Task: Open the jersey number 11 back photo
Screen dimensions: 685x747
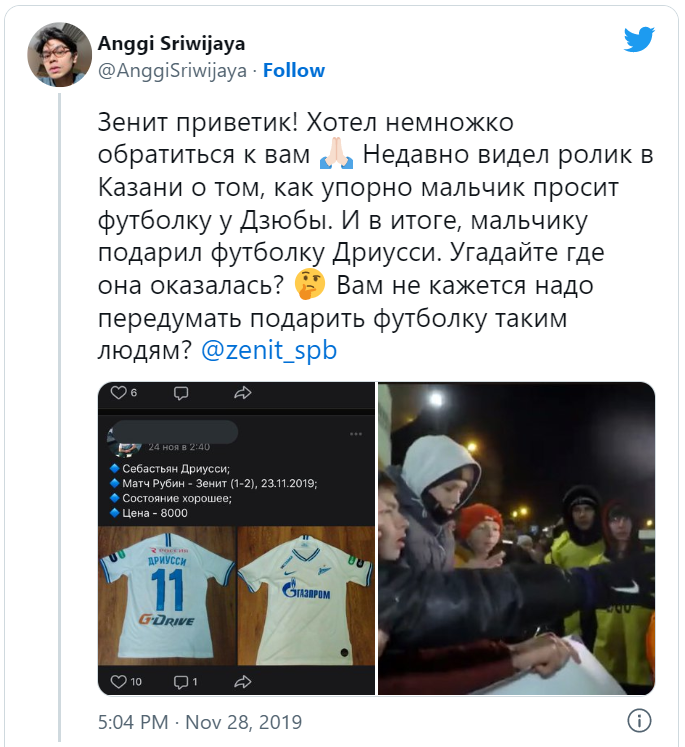Action: point(167,596)
